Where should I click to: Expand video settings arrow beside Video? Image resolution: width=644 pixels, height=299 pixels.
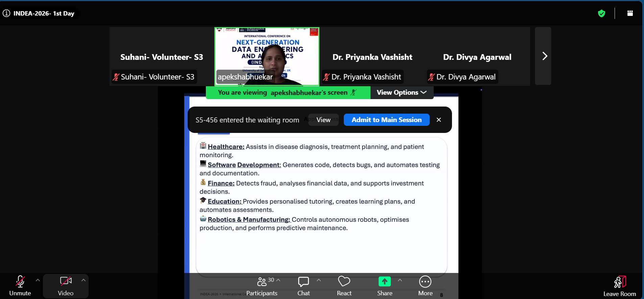point(84,280)
